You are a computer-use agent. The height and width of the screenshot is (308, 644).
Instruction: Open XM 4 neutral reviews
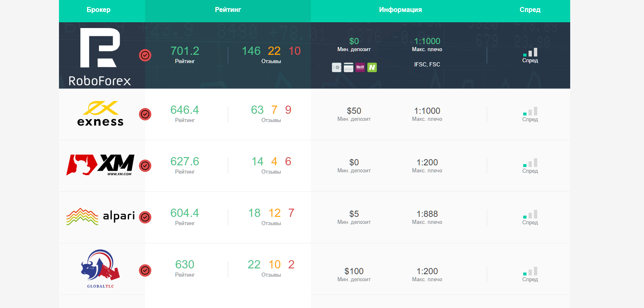(x=275, y=162)
